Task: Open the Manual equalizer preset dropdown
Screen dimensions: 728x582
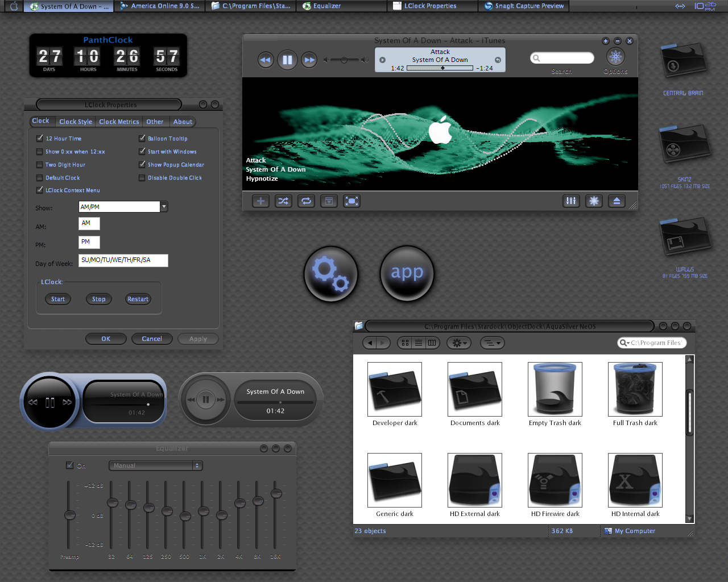Action: click(156, 465)
